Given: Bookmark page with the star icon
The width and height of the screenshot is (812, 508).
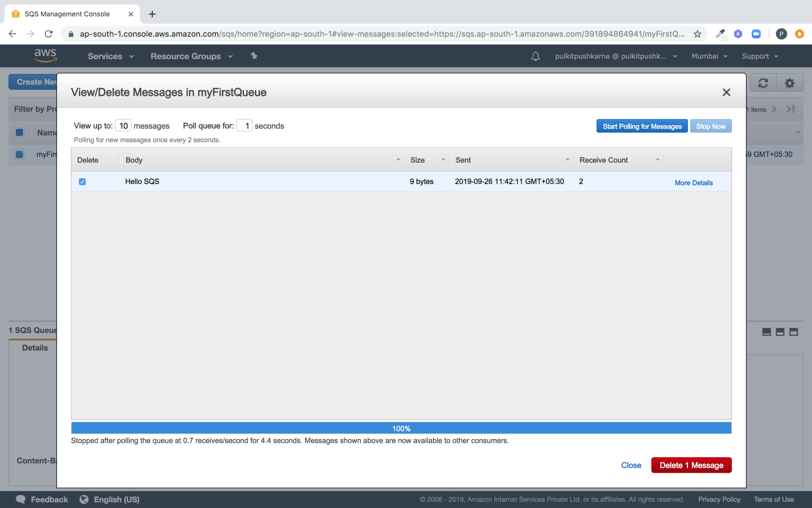Looking at the screenshot, I should point(697,34).
